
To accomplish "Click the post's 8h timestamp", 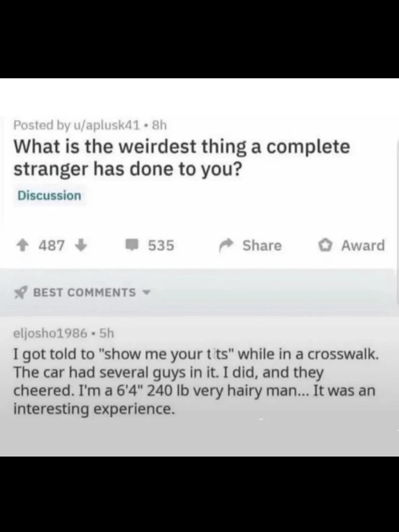I will 160,126.
